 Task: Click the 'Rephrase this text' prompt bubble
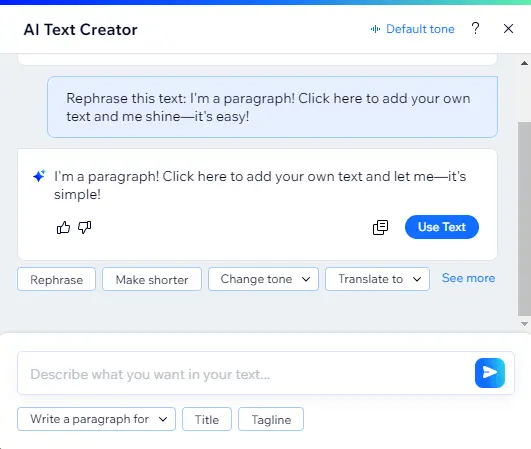coord(272,107)
